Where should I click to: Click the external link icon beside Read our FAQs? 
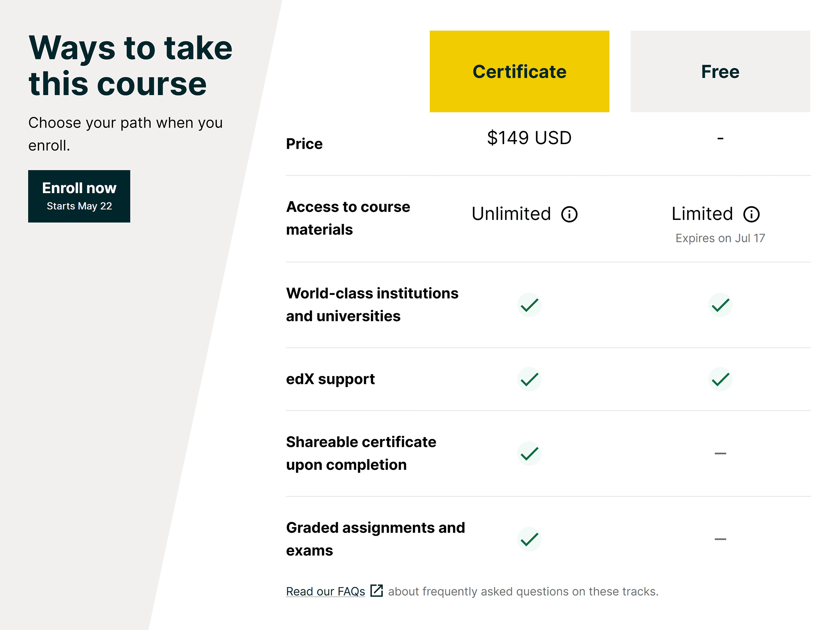tap(377, 591)
